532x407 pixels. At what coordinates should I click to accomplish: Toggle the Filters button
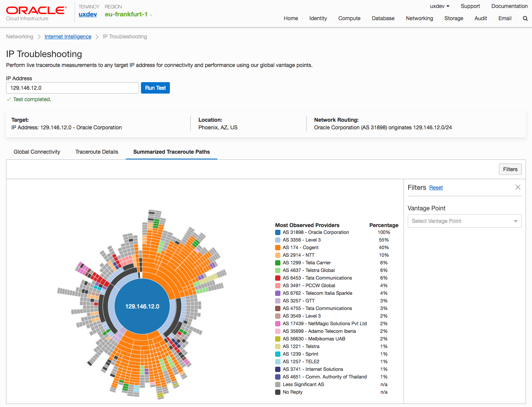(510, 169)
